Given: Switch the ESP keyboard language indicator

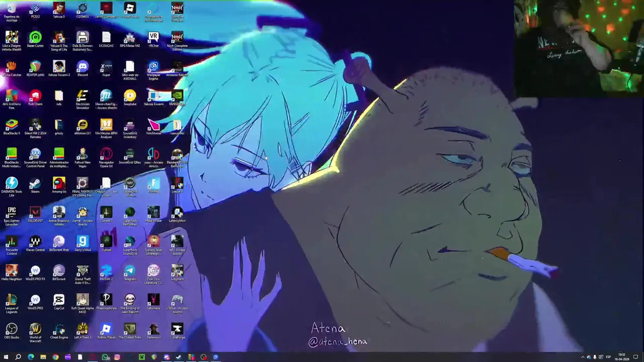Looking at the screenshot, I should coord(608,357).
